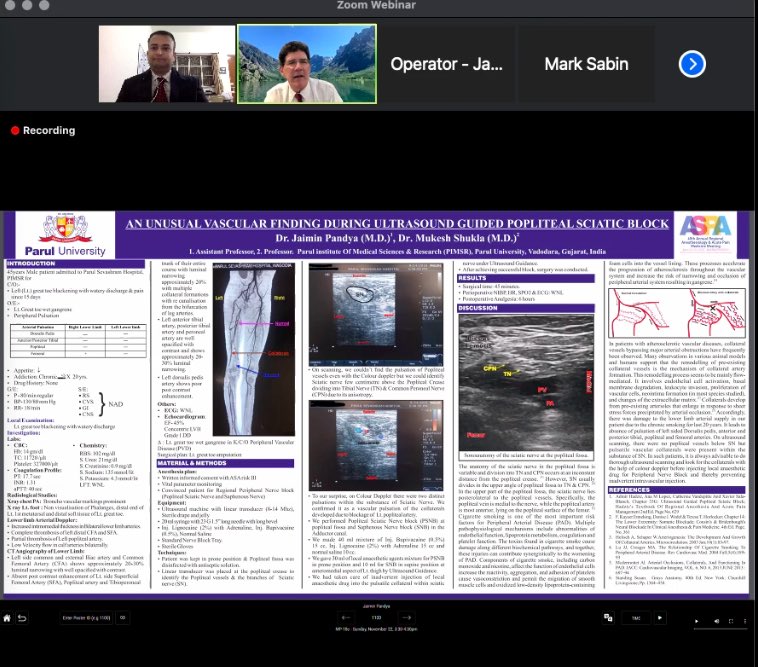
Task: Click the authors line Dr. Jaimin Pandya
Action: pyautogui.click(x=397, y=238)
